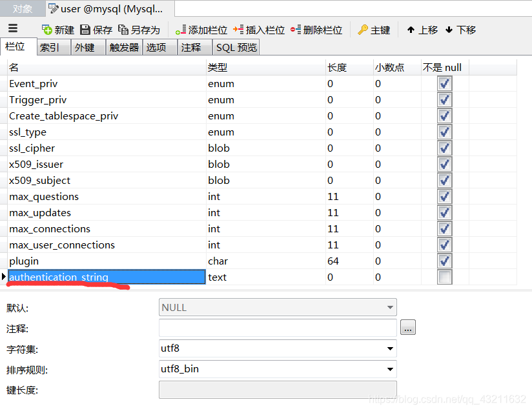
Task: Click Add Field (添加栏位) button
Action: click(x=201, y=30)
